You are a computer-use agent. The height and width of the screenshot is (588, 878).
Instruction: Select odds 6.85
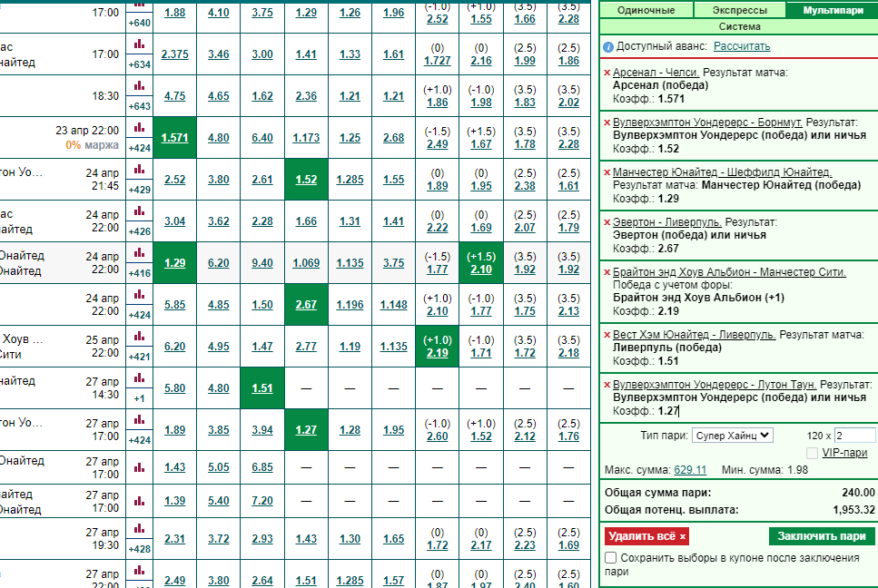point(262,467)
